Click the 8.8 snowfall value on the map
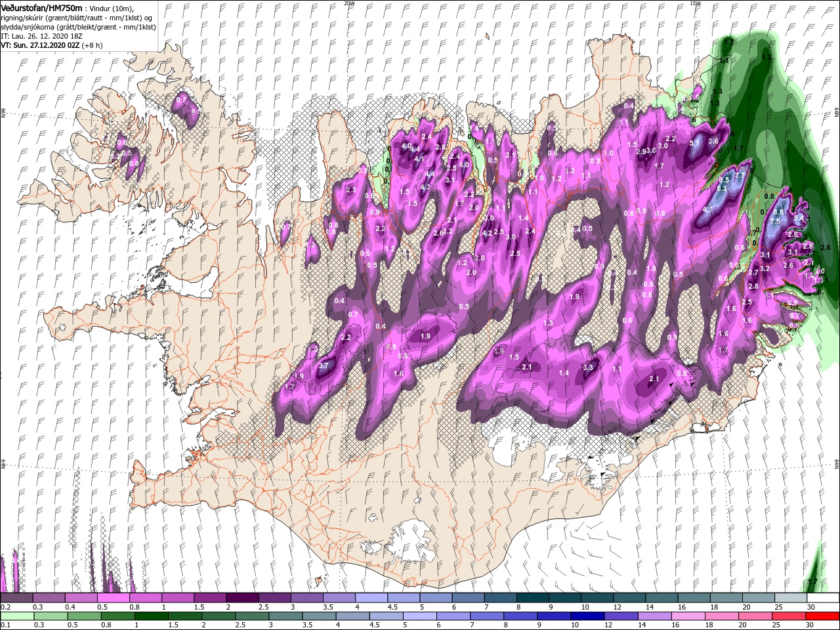 click(779, 212)
